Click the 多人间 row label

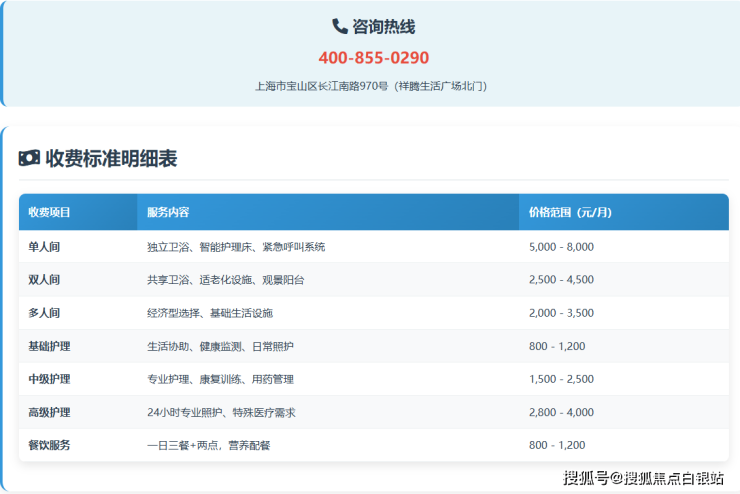click(x=45, y=313)
